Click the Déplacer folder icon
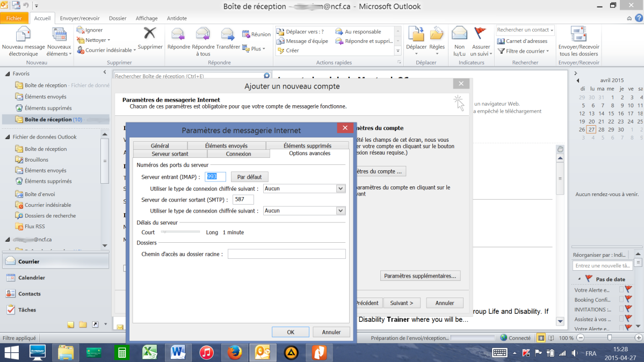Screen dimensions: 644x362 tap(416, 34)
